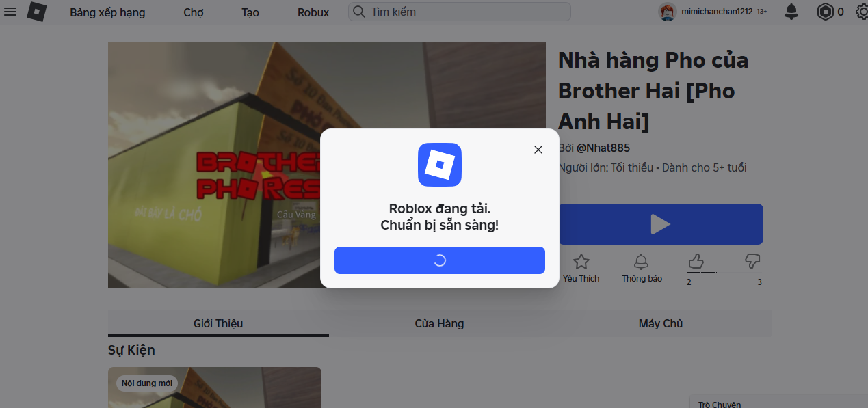Click the thumbs up icon showing 2 likes
The width and height of the screenshot is (868, 408).
click(696, 260)
